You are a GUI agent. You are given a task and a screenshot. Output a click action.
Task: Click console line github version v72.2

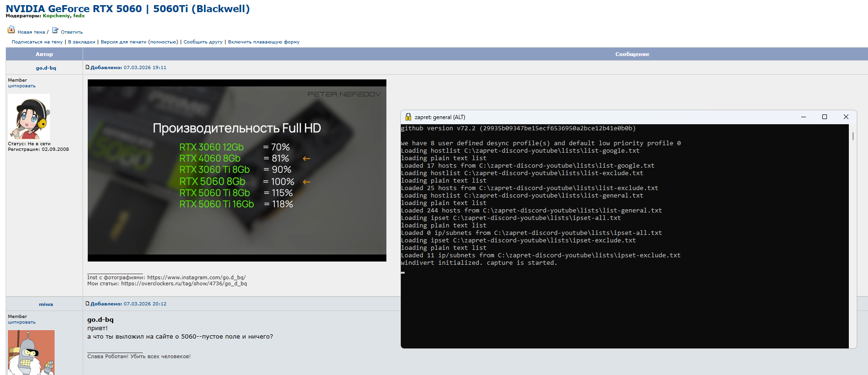click(x=518, y=128)
